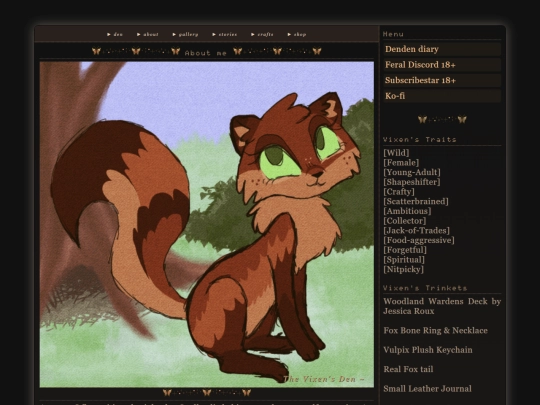Select the [Nitpicky] trait text
The height and width of the screenshot is (405, 540).
point(403,269)
